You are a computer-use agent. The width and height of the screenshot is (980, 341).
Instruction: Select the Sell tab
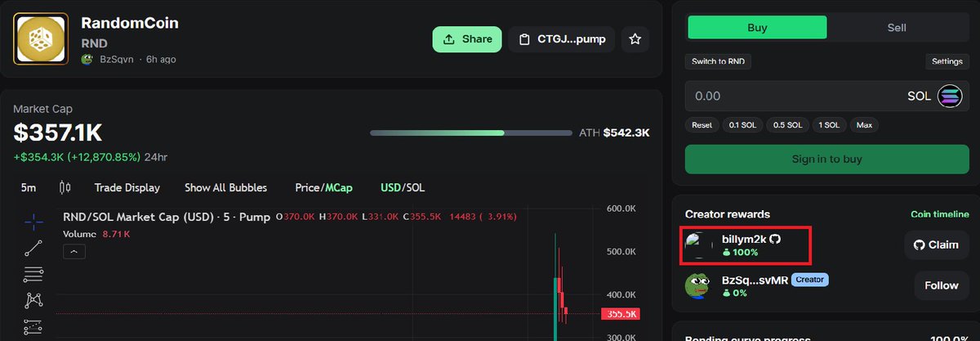click(x=897, y=27)
